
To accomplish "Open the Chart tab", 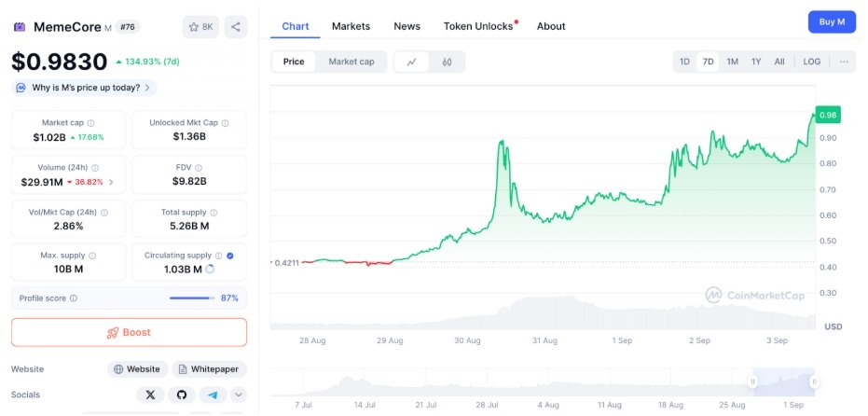I will [295, 26].
